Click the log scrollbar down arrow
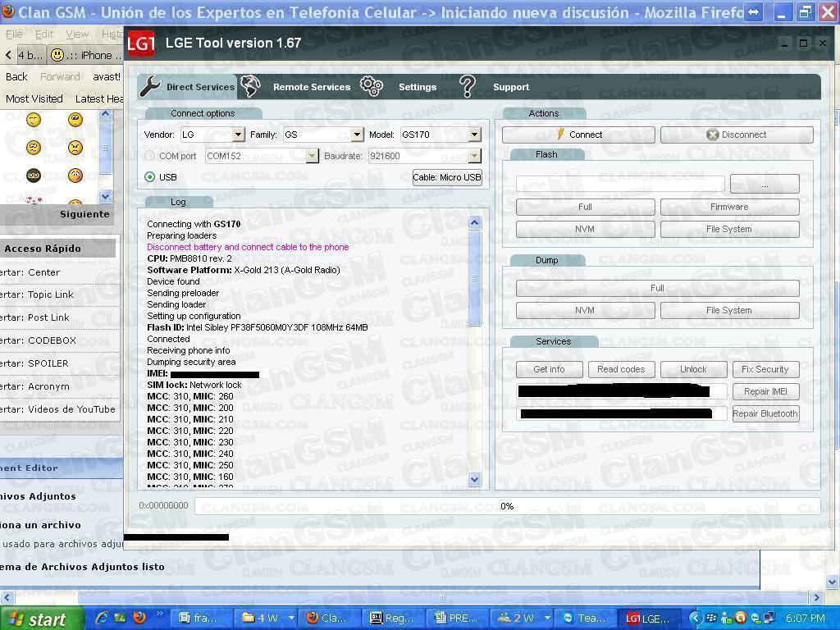Image resolution: width=840 pixels, height=630 pixels. [475, 479]
